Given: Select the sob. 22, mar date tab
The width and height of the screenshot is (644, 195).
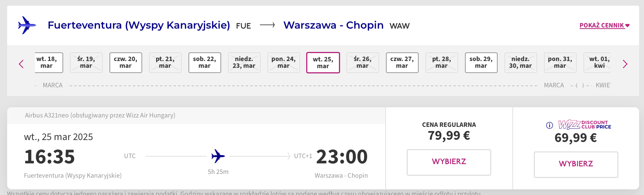Looking at the screenshot, I should pos(205,62).
